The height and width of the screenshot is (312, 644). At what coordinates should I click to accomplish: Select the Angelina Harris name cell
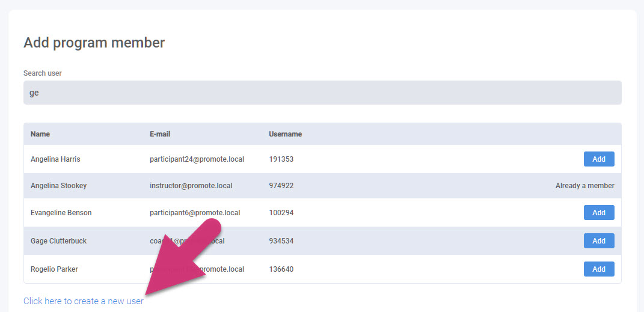(x=55, y=159)
